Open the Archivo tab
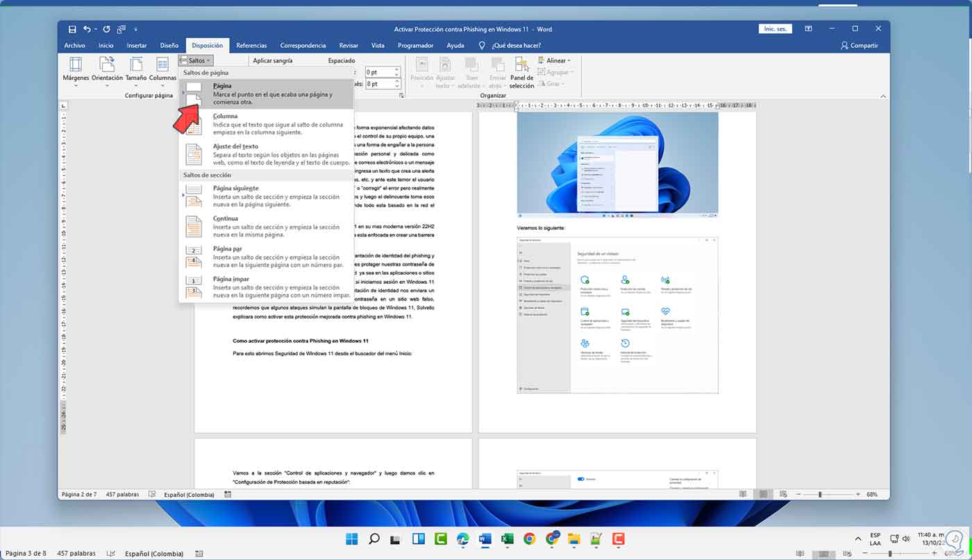972x560 pixels. 74,46
